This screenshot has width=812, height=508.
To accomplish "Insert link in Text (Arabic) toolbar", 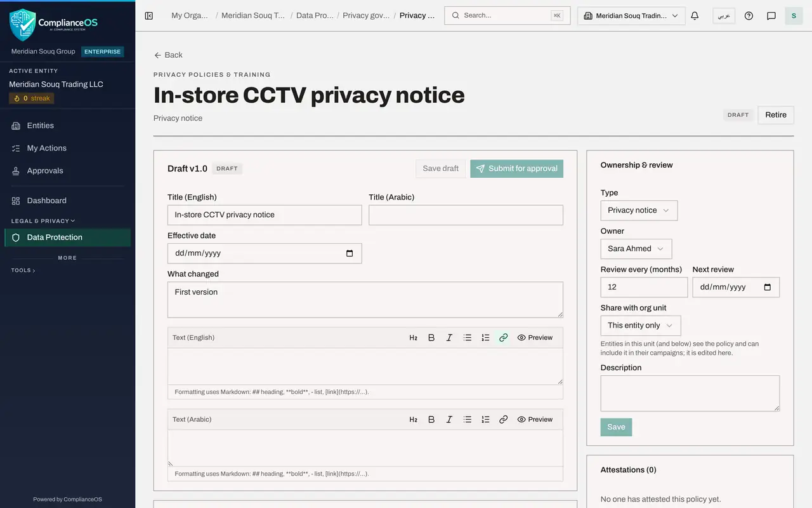I will [x=503, y=420].
